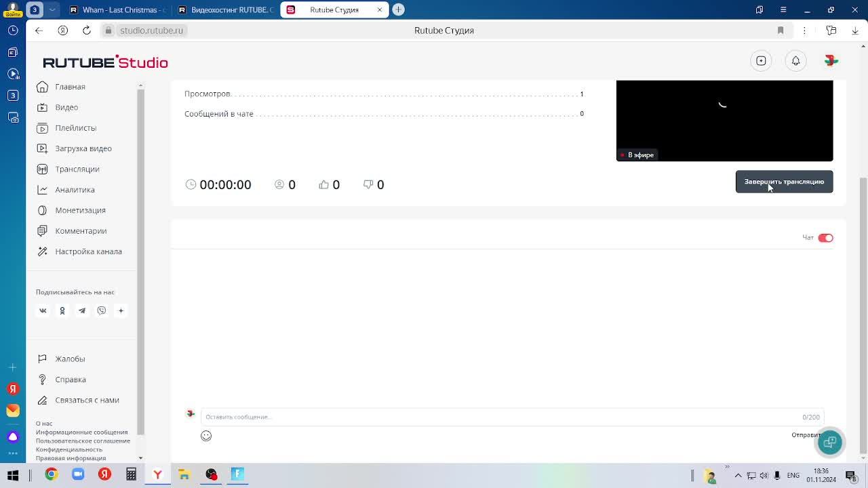Open Windows Start menu
The image size is (868, 488).
click(13, 474)
